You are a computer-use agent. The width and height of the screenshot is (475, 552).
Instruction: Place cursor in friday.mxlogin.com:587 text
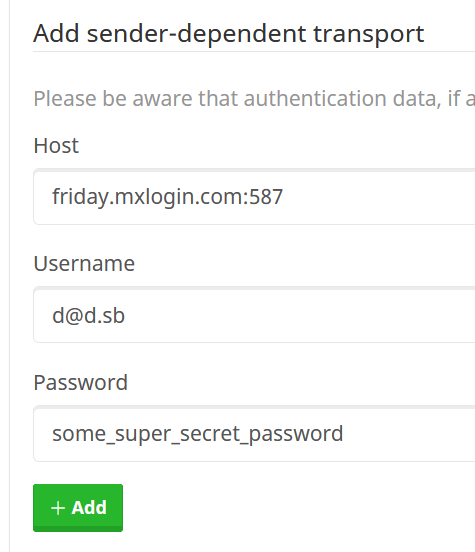(167, 197)
